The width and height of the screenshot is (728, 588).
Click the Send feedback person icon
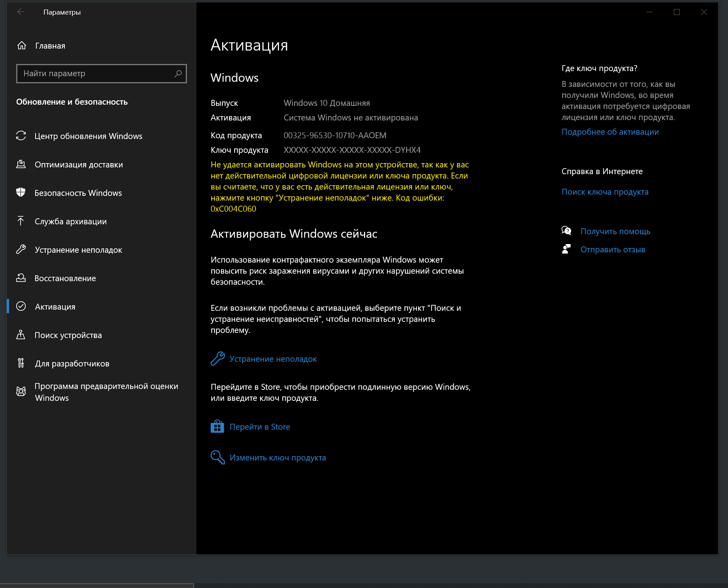(566, 249)
